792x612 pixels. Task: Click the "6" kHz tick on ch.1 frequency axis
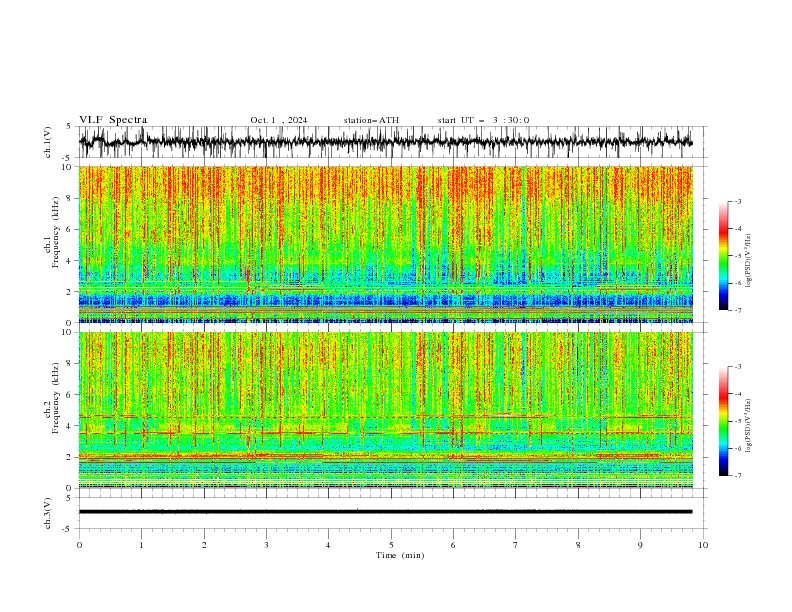coord(69,229)
